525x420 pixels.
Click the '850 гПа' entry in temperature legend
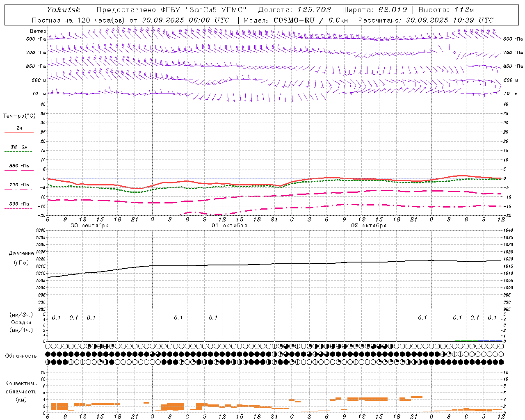coord(19,166)
